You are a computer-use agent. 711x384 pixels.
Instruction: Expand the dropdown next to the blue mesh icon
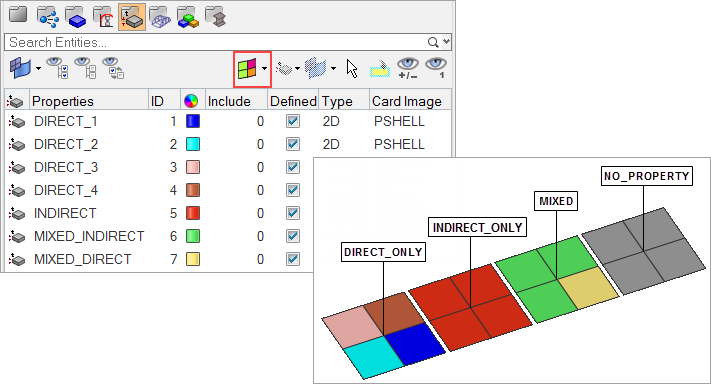click(333, 69)
